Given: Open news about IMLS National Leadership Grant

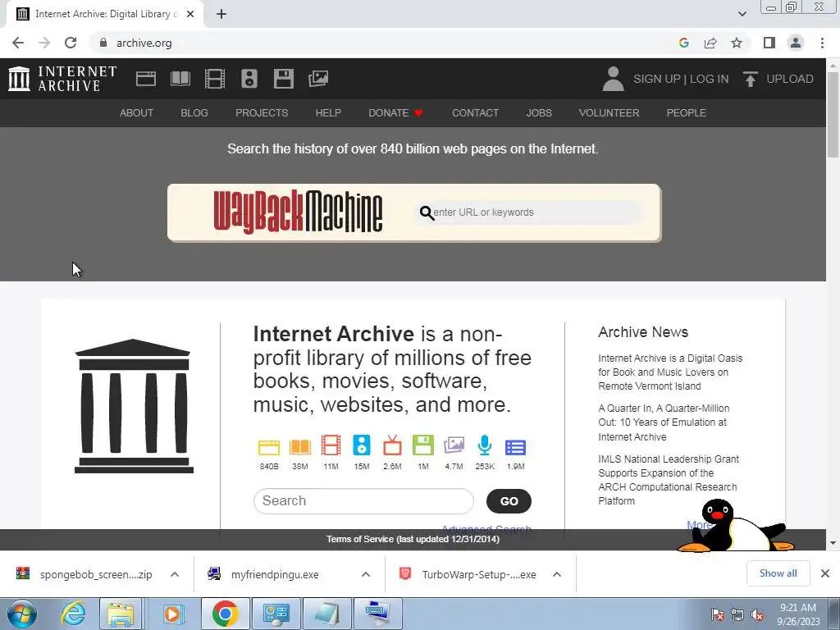Looking at the screenshot, I should (x=668, y=480).
